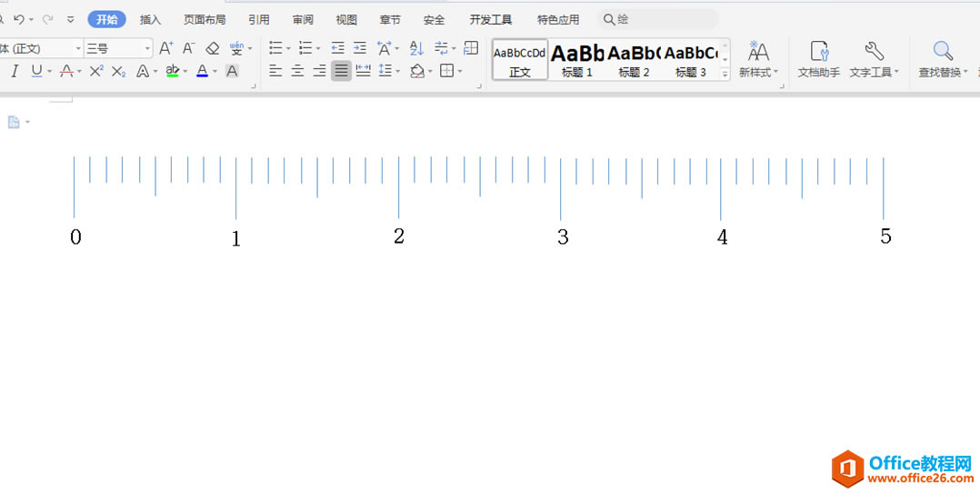
Task: Switch to the 特色应用 tab
Action: click(x=558, y=20)
